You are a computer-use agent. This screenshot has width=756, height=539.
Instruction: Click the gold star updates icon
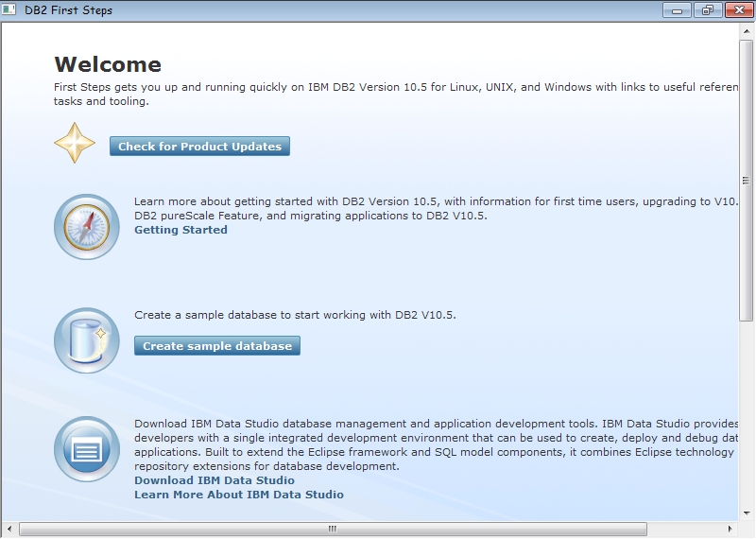click(75, 143)
